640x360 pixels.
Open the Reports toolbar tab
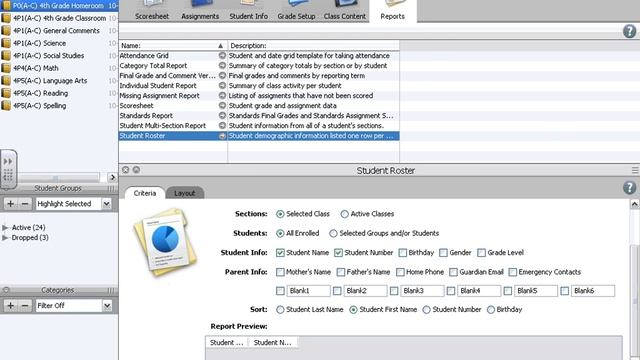pos(393,11)
